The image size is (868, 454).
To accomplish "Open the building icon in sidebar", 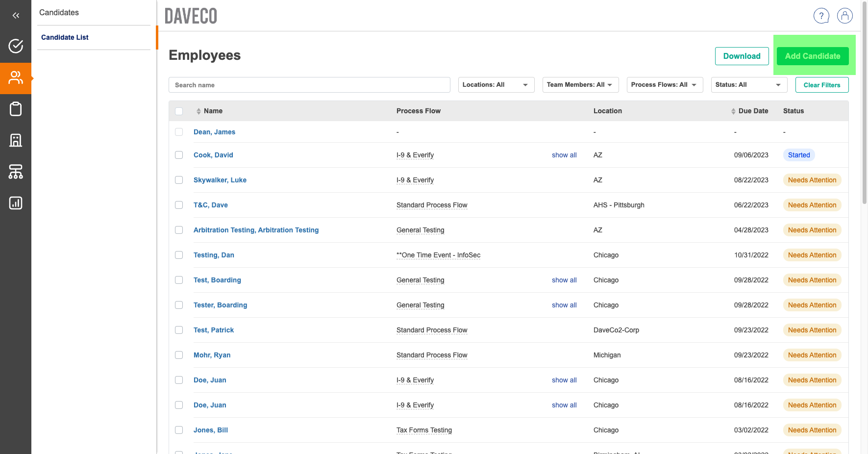I will (x=16, y=140).
